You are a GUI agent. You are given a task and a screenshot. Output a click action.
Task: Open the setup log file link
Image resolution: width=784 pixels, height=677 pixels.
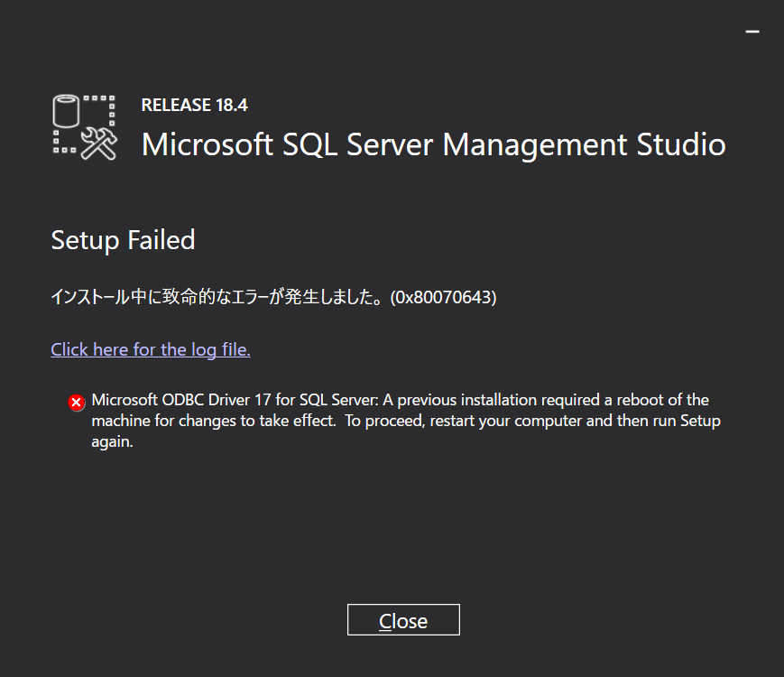click(x=151, y=349)
